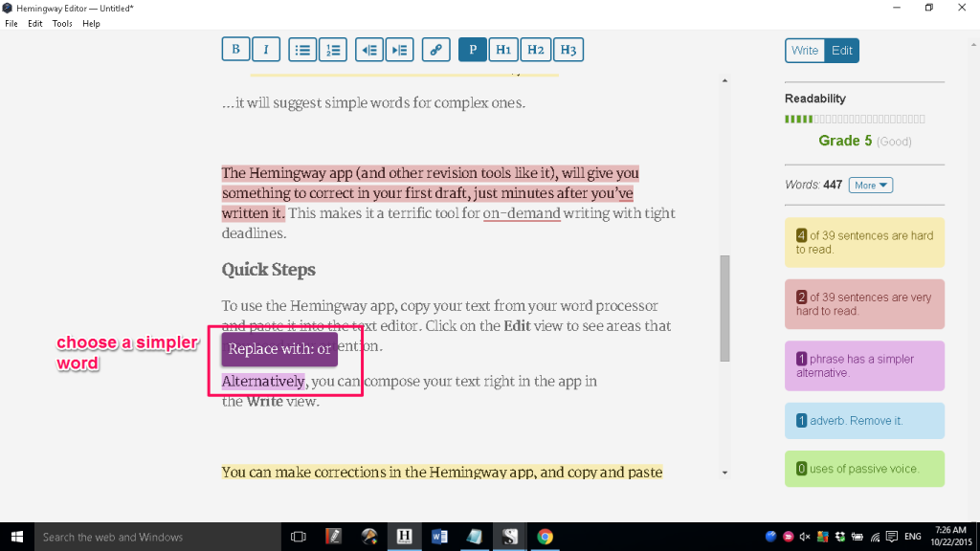The image size is (980, 551).
Task: Insert a bulleted list
Action: pyautogui.click(x=302, y=50)
